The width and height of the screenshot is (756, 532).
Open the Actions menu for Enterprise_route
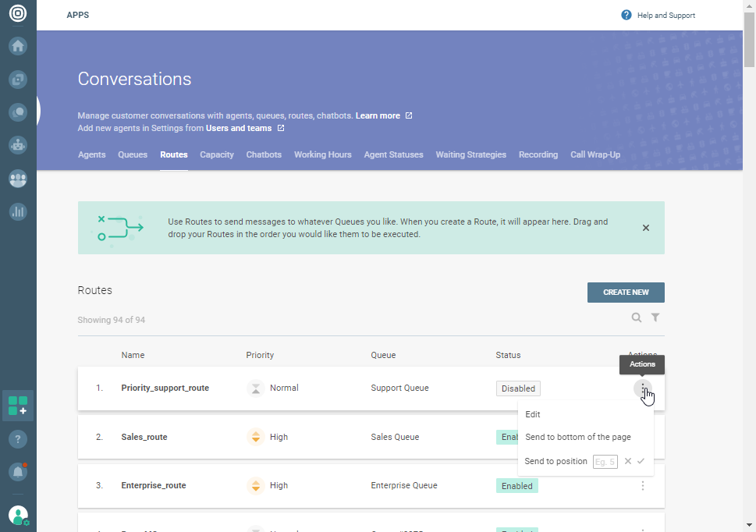(x=643, y=485)
